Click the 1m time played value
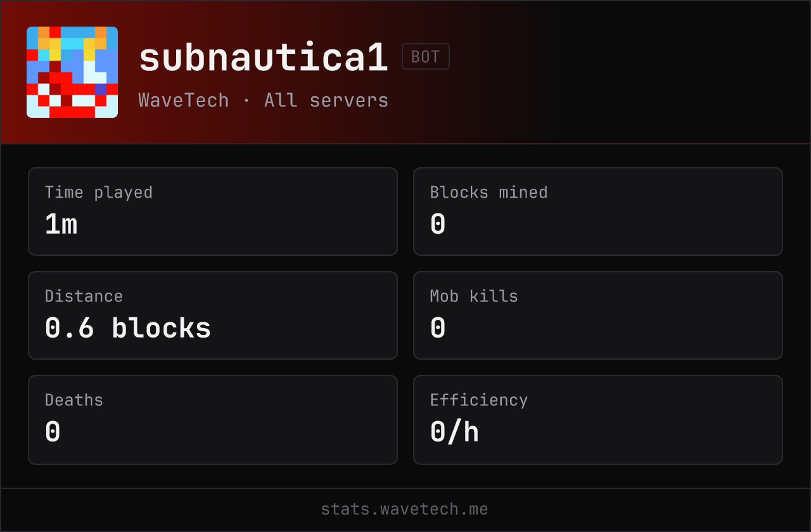Screen dimensions: 811x532 coord(61,224)
